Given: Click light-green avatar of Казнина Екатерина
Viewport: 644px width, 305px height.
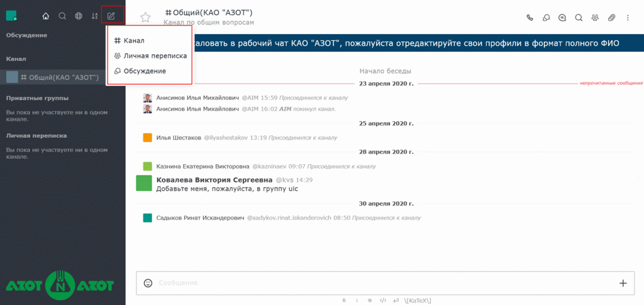Looking at the screenshot, I should click(x=147, y=166).
